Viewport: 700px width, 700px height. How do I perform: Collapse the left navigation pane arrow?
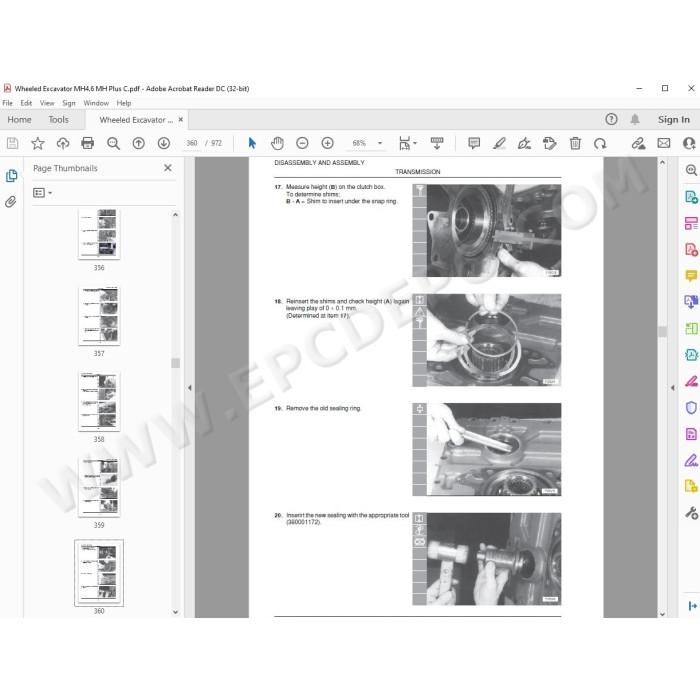(190, 388)
